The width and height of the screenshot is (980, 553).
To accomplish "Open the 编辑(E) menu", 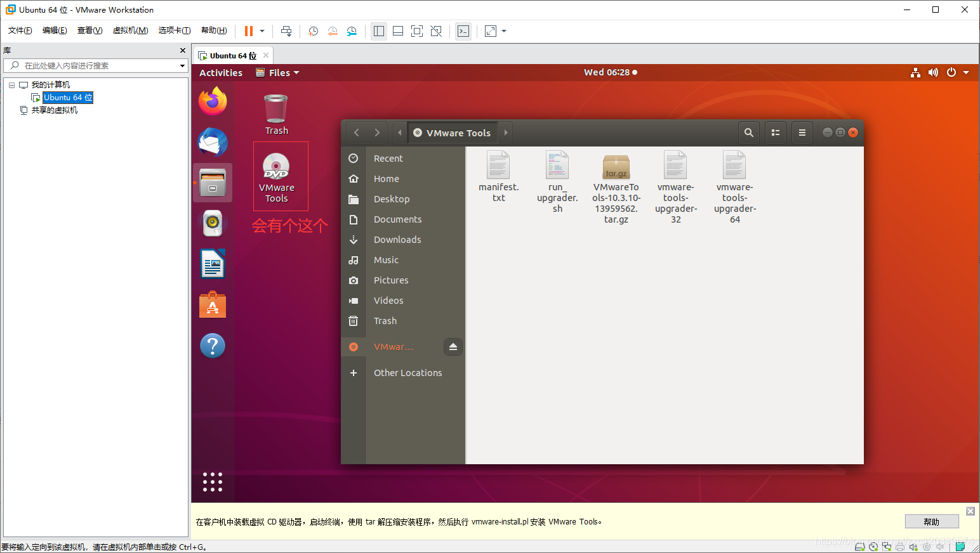I will click(x=55, y=30).
